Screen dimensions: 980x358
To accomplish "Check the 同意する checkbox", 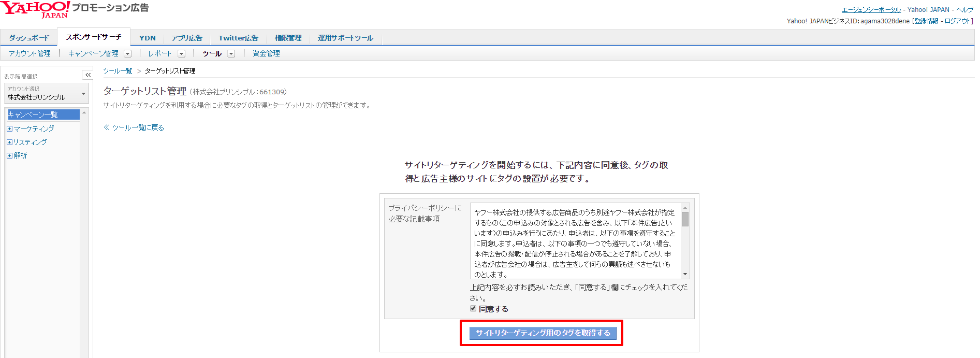I will 473,309.
